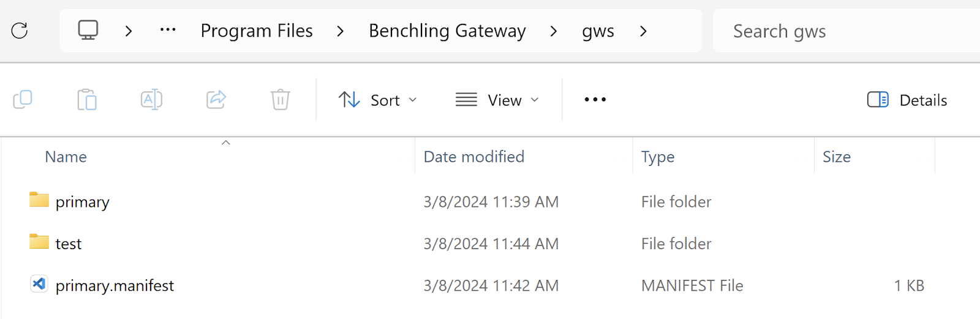Open the Sort dropdown menu
This screenshot has height=319, width=980.
click(377, 100)
